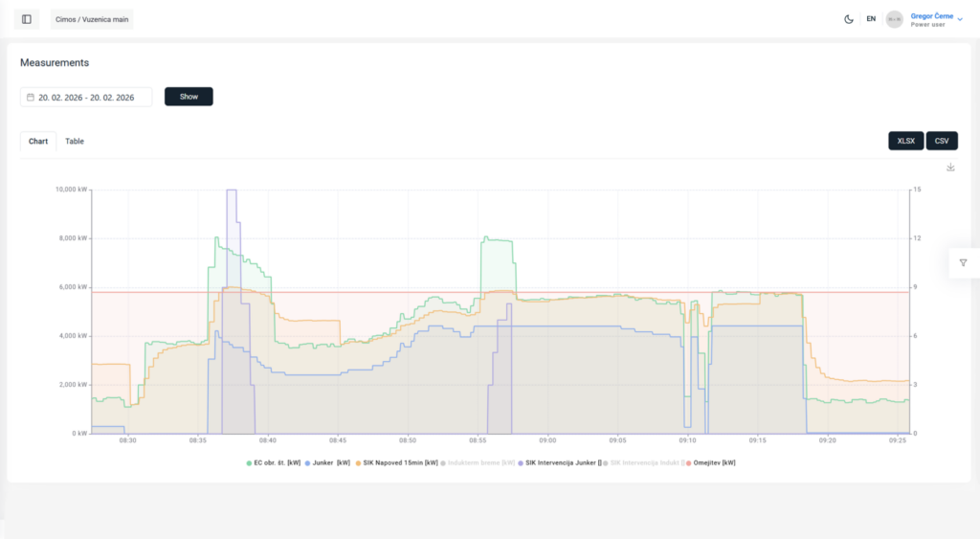Click the 09:00 time axis label
The image size is (980, 539).
pos(547,440)
